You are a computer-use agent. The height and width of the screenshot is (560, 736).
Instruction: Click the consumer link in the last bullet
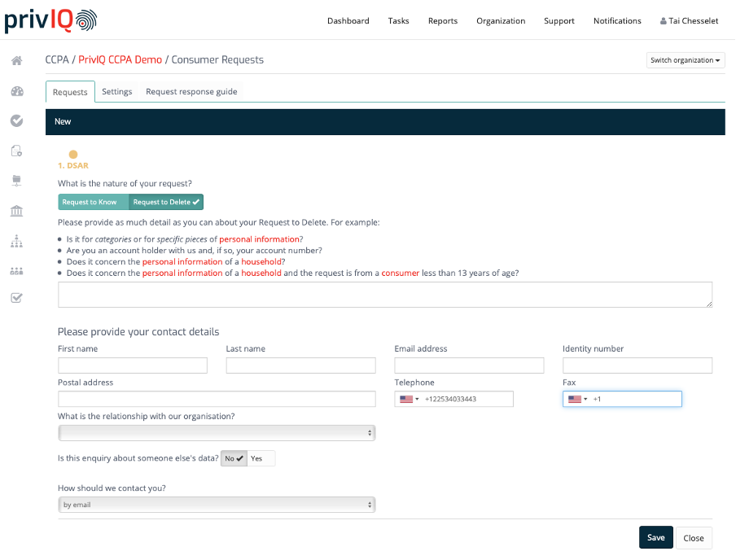point(400,273)
